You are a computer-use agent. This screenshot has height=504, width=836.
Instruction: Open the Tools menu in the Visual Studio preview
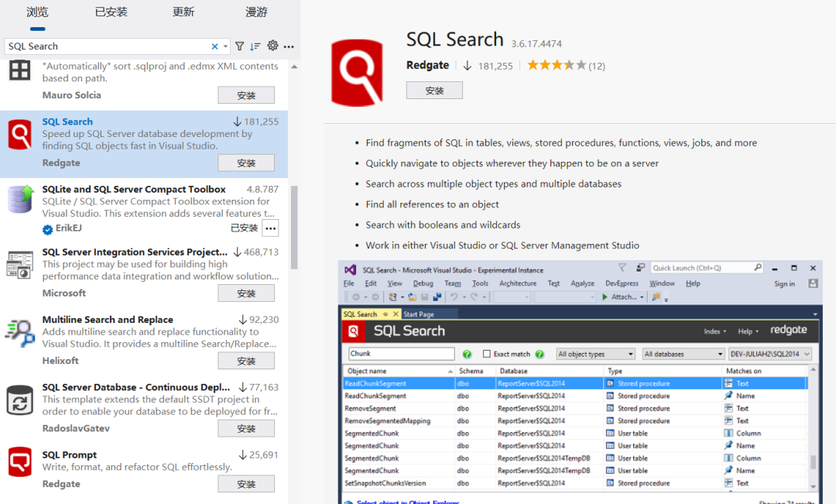pyautogui.click(x=480, y=283)
